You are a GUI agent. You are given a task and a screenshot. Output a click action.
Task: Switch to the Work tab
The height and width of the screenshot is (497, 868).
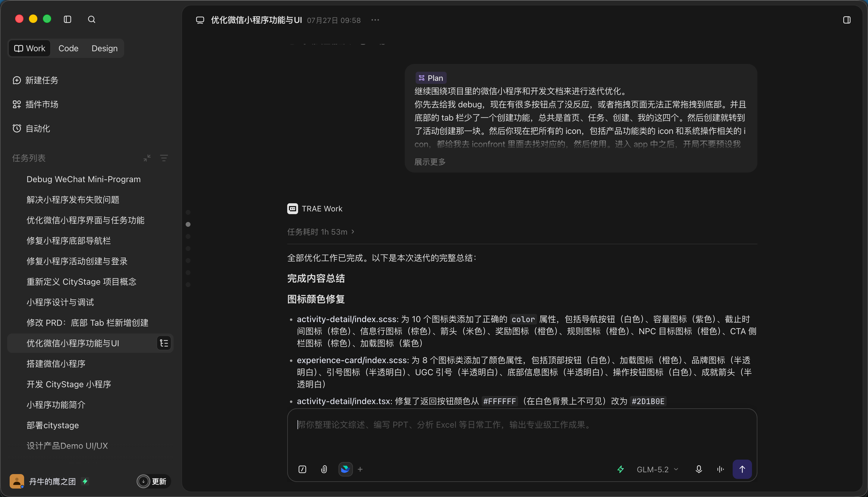(x=30, y=49)
